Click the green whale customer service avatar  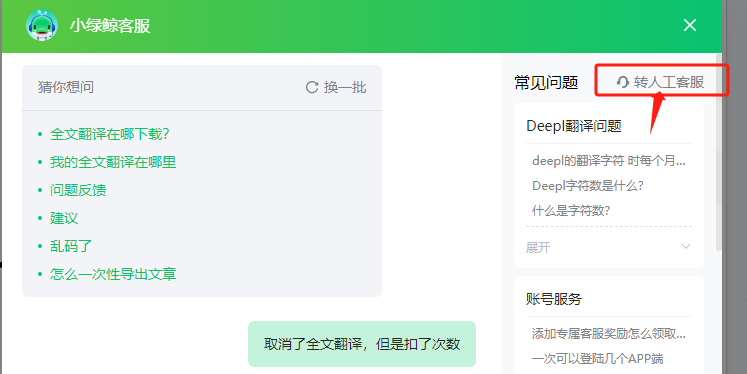coord(42,25)
